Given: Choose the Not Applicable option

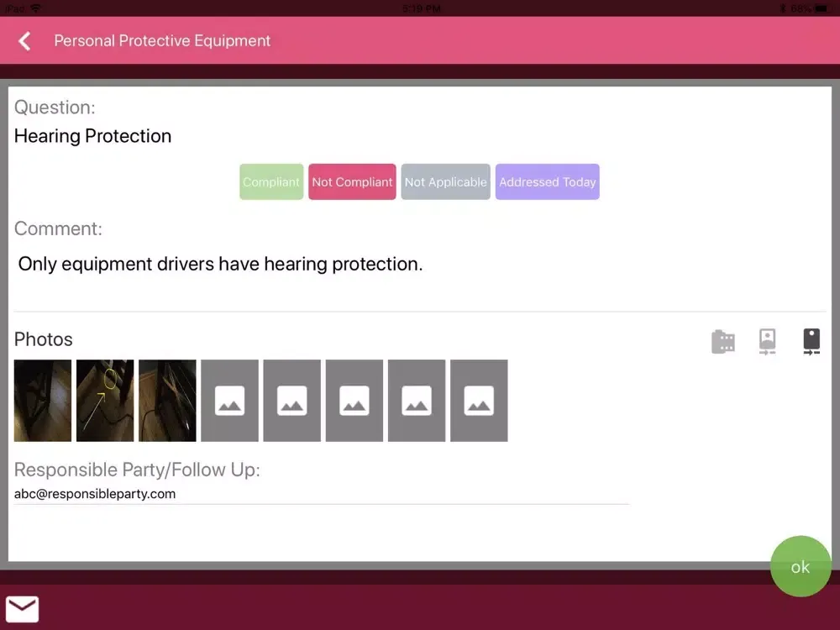Looking at the screenshot, I should 445,181.
